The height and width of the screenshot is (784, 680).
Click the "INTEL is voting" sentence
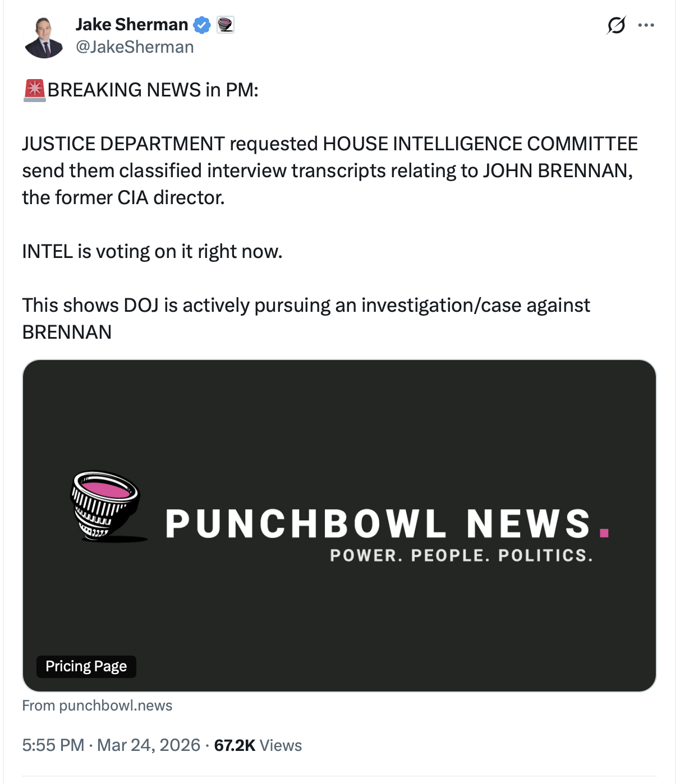152,252
